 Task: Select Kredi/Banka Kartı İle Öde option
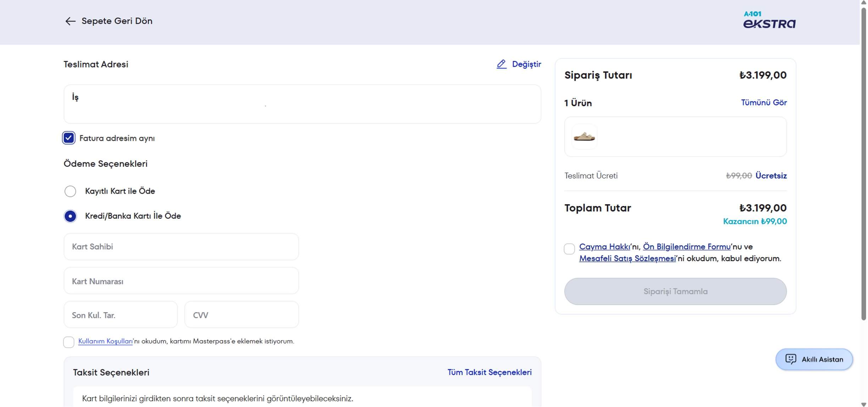[x=70, y=216]
